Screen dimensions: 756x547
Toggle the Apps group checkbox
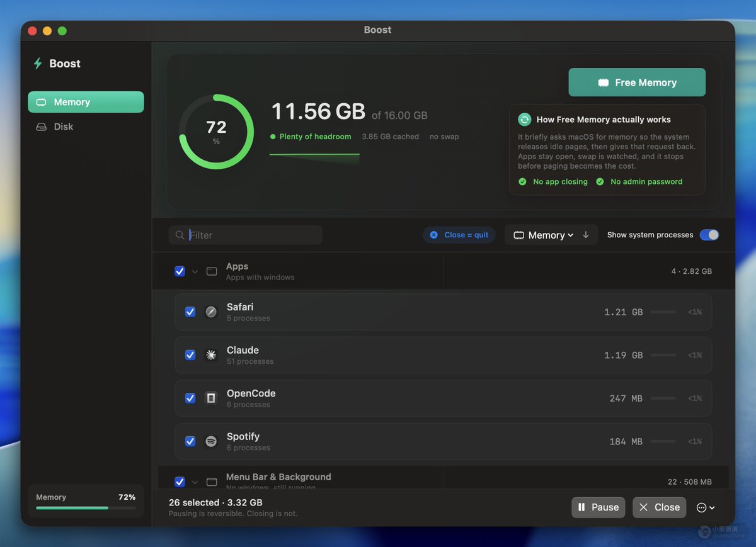coord(180,271)
